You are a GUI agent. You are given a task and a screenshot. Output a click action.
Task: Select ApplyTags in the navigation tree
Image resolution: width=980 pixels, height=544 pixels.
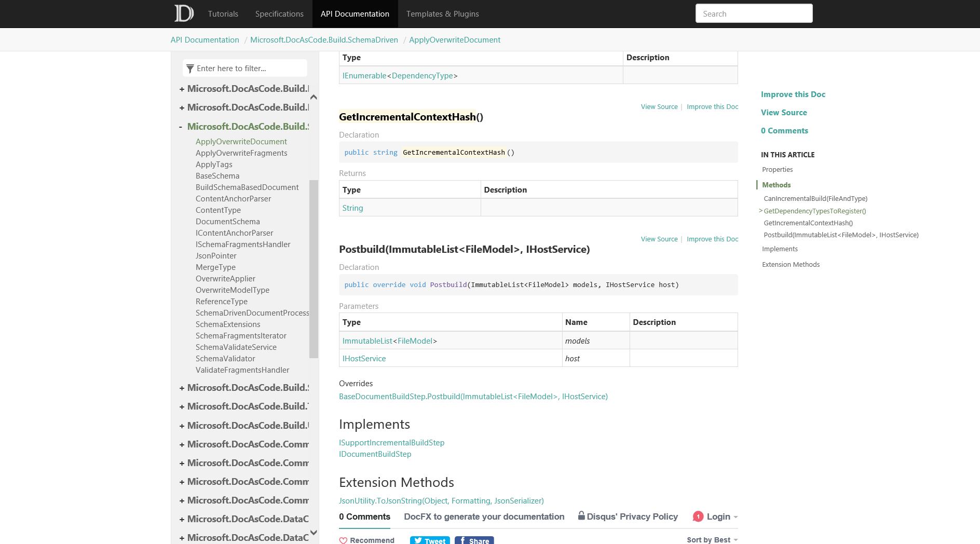pos(214,164)
